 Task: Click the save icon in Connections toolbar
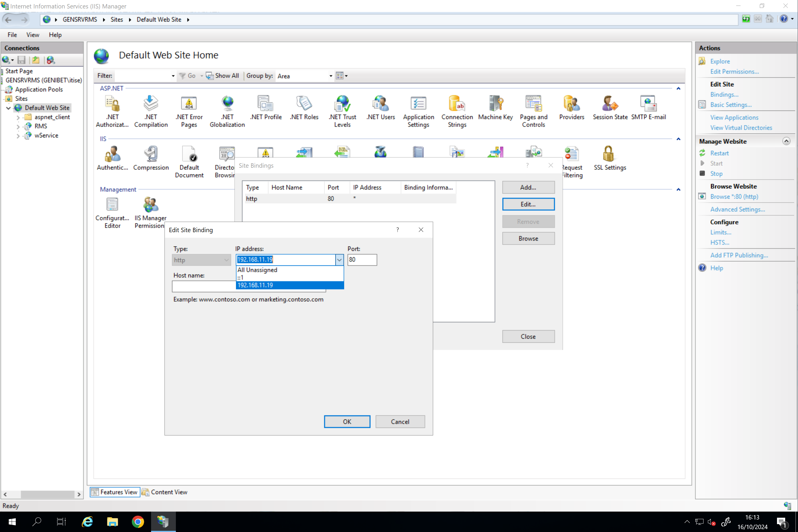coord(21,60)
